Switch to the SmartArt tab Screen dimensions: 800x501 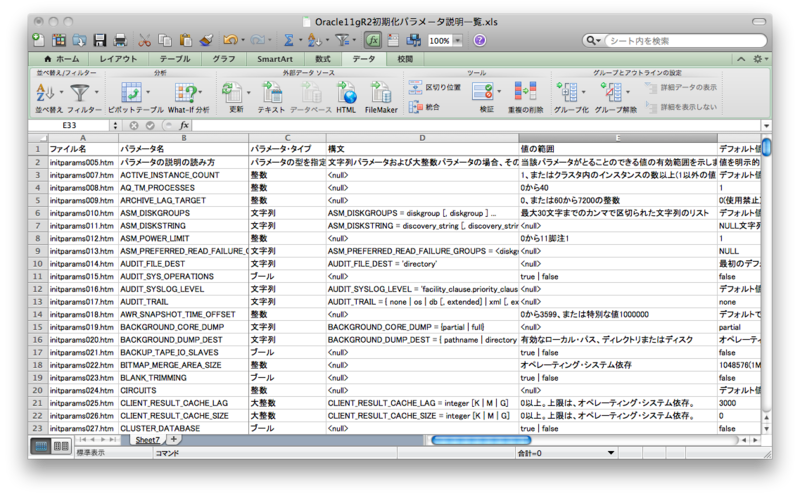coord(274,59)
